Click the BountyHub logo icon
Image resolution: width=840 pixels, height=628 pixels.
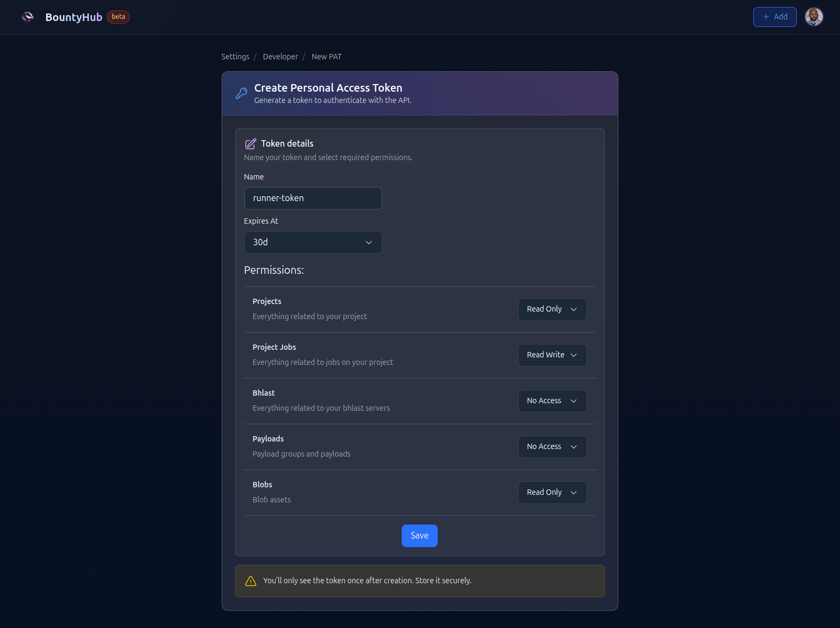pyautogui.click(x=27, y=17)
